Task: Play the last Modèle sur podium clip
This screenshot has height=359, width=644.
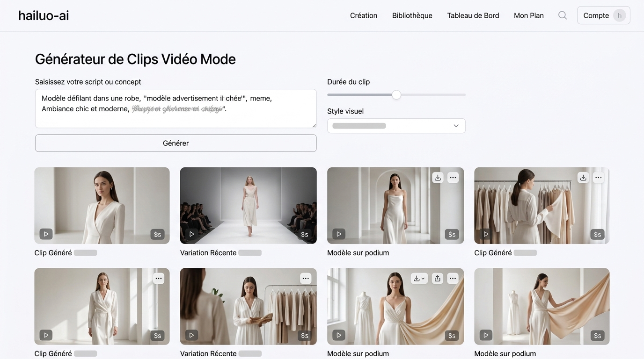Action: click(x=486, y=335)
